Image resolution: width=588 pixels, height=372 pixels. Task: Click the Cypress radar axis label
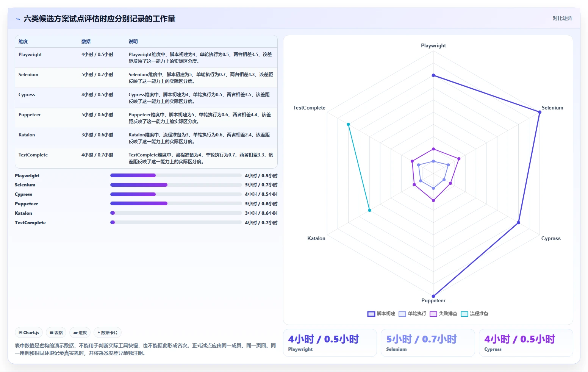(551, 238)
